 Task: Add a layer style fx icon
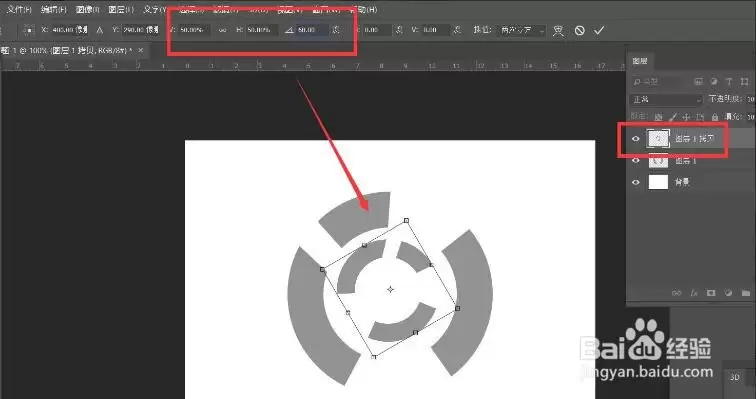point(694,293)
